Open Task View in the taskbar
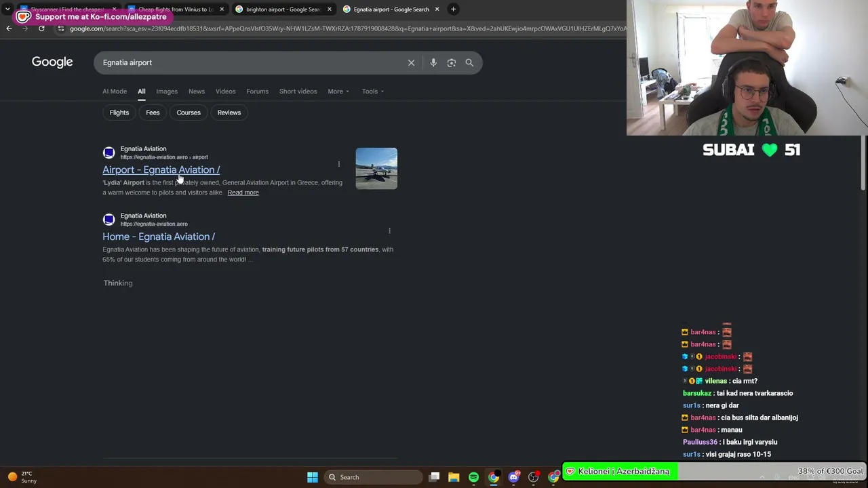The height and width of the screenshot is (488, 868). [x=434, y=477]
